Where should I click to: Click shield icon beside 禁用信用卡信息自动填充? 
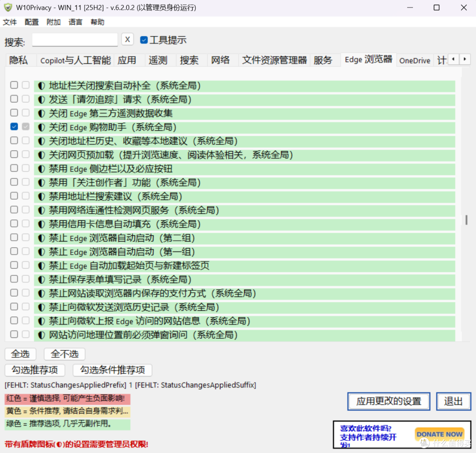pos(41,225)
